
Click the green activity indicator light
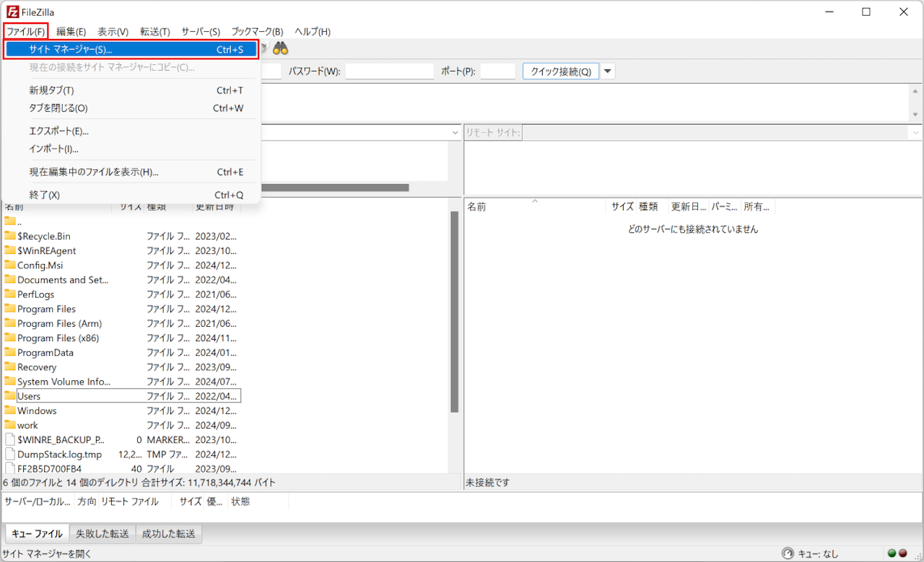point(892,554)
